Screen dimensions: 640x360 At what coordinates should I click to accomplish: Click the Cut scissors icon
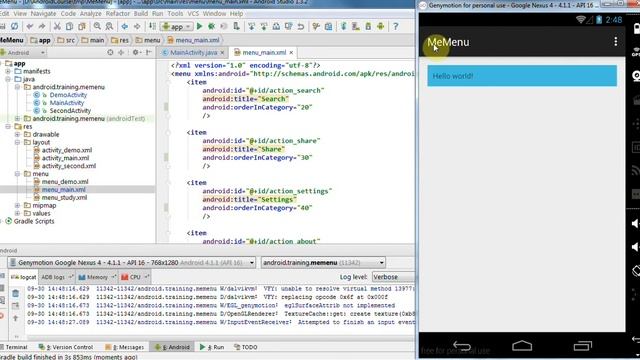(57, 27)
